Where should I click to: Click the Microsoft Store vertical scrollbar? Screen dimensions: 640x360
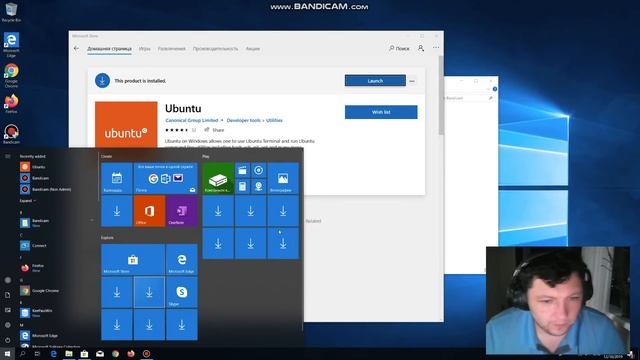click(441, 96)
